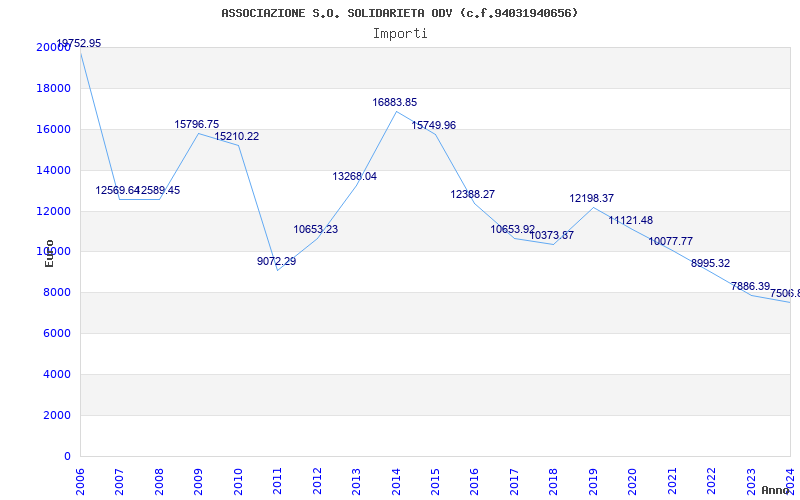Viewport: 800px width, 500px height.
Task: Click the 0 value on Euro axis
Action: coord(67,456)
